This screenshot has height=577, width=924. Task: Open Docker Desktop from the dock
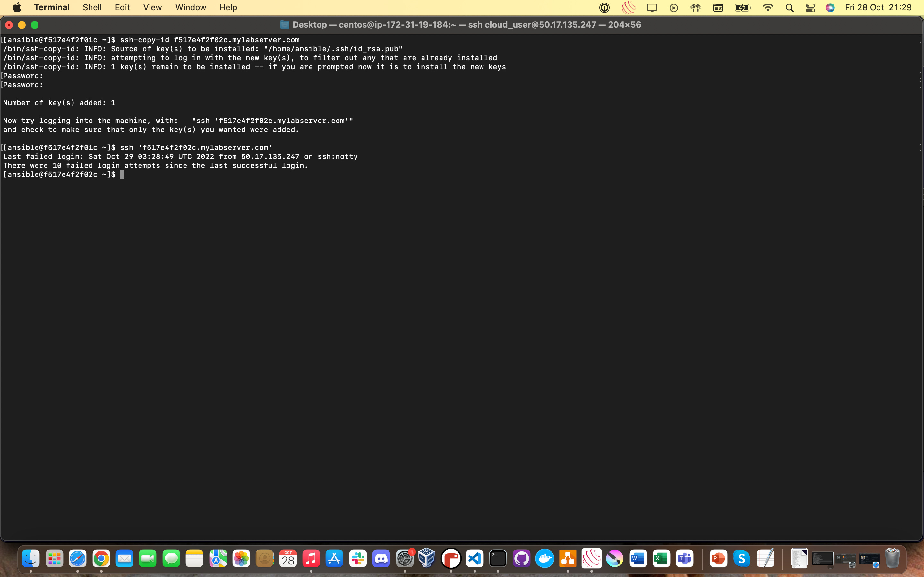pos(544,559)
